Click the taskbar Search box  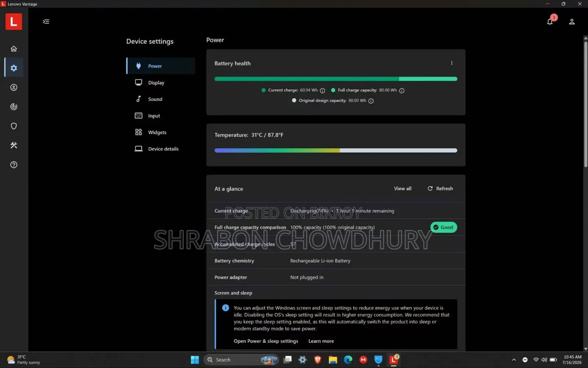coord(241,360)
